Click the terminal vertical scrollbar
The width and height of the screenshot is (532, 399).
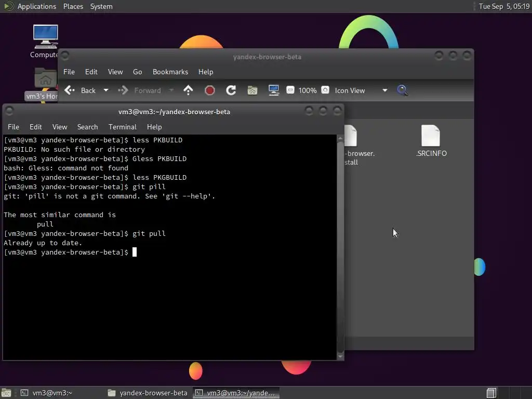340,247
